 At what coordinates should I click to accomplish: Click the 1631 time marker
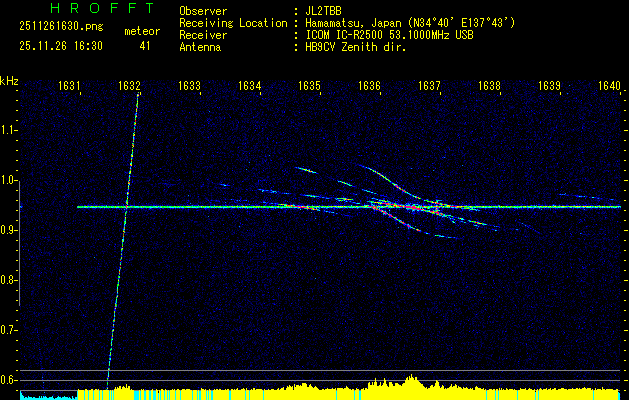69,86
